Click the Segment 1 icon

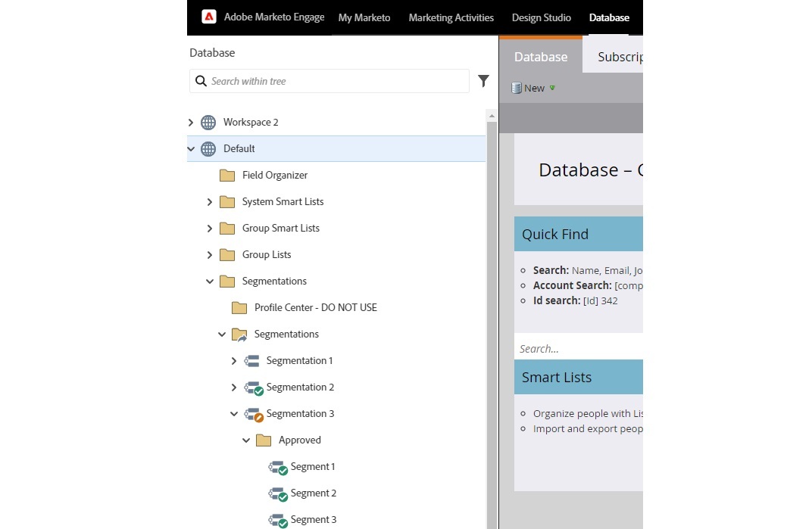(278, 468)
